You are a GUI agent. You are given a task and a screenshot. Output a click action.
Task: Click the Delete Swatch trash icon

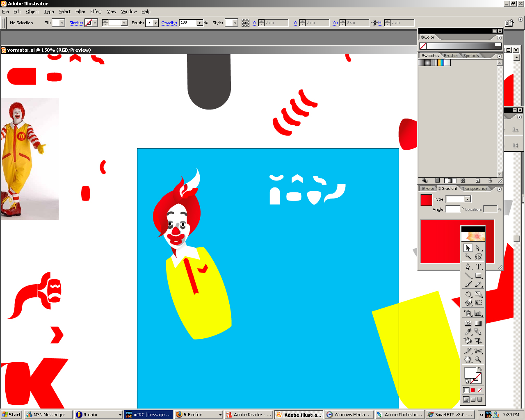click(490, 180)
